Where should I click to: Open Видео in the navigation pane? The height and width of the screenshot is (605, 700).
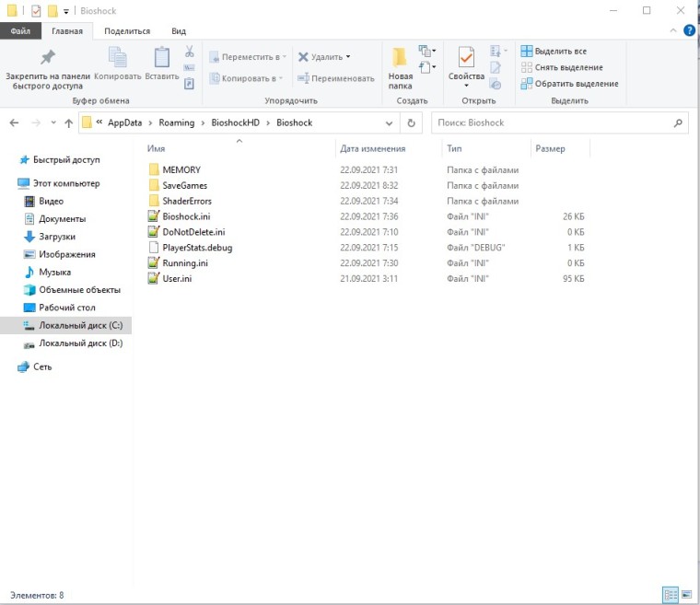coord(51,202)
